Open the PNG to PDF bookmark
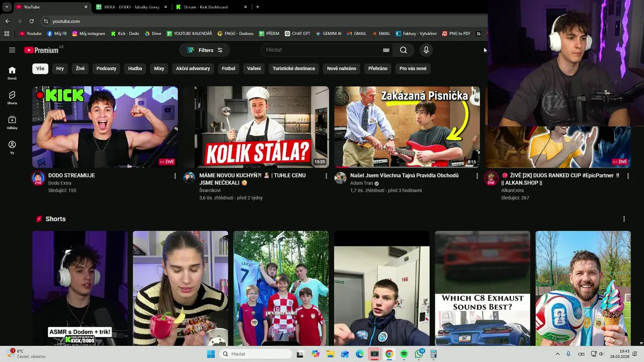Screen dimensions: 644x362 click(456, 34)
